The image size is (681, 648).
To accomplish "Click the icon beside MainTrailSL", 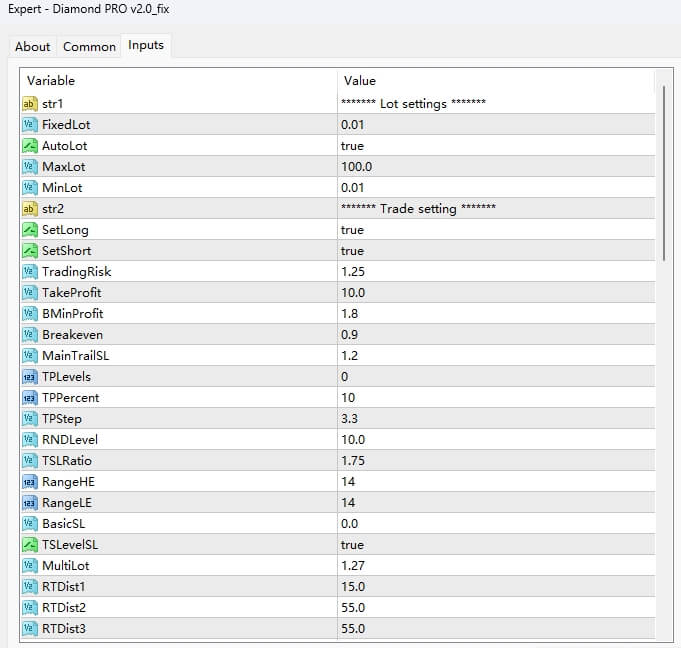I will (x=30, y=356).
